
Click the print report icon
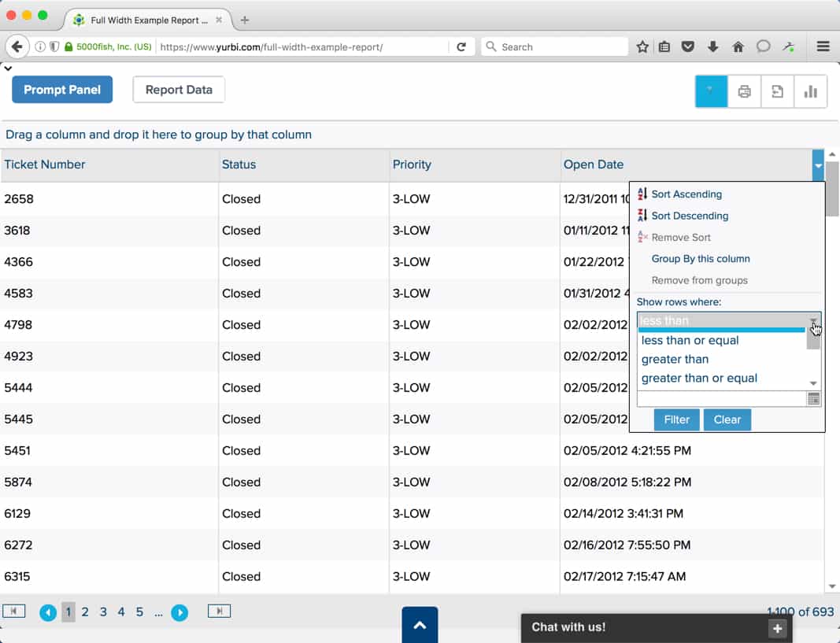tap(744, 91)
